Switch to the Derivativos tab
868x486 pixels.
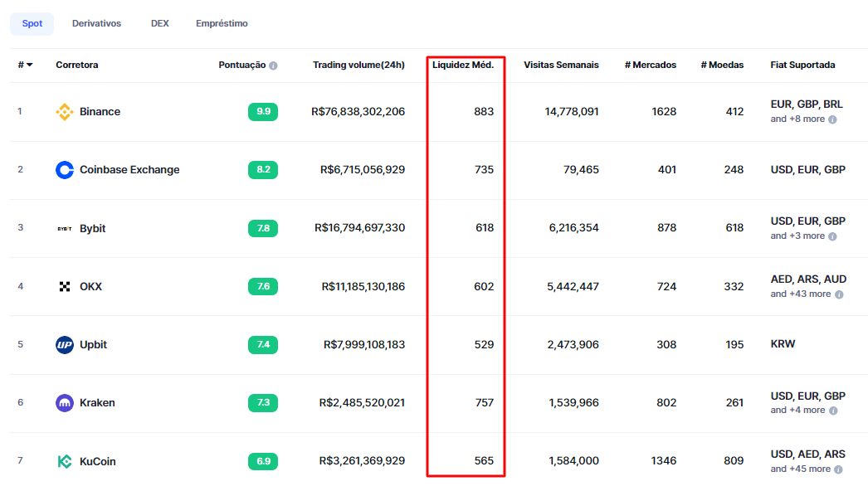[96, 23]
